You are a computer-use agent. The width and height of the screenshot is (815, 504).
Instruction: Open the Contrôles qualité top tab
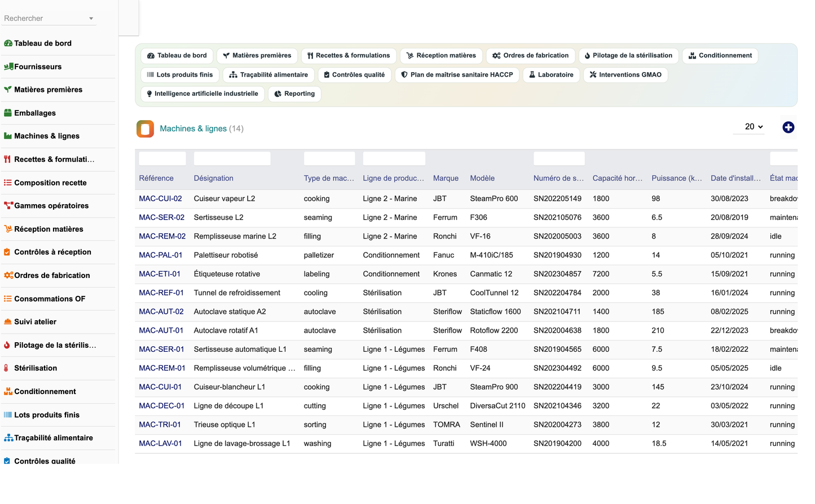click(355, 75)
